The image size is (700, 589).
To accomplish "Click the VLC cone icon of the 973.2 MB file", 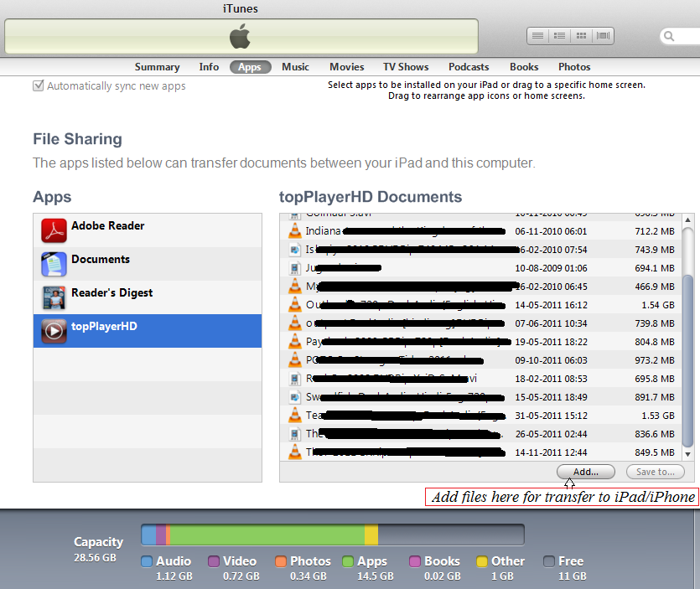I will pos(294,359).
